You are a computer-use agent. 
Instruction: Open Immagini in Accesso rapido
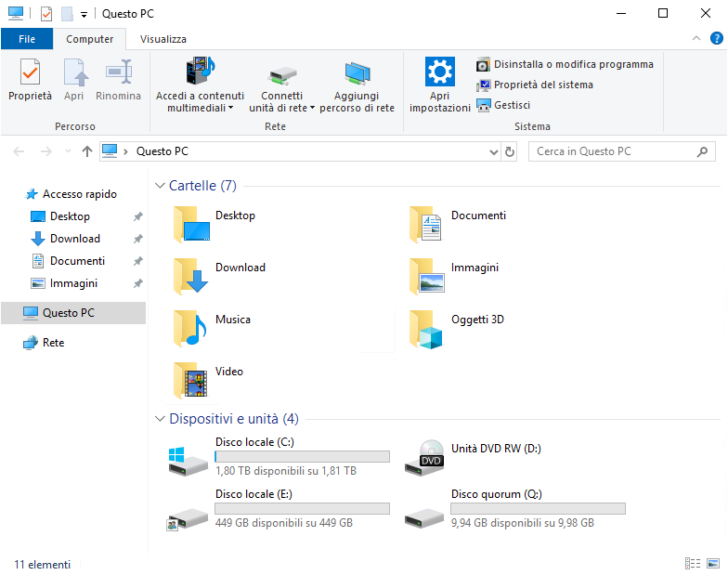(64, 283)
